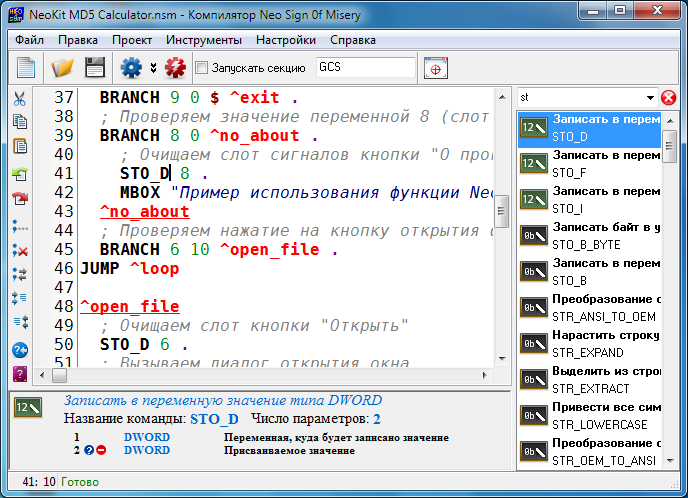Click the 'Готово' status bar text
The width and height of the screenshot is (688, 498).
click(80, 482)
